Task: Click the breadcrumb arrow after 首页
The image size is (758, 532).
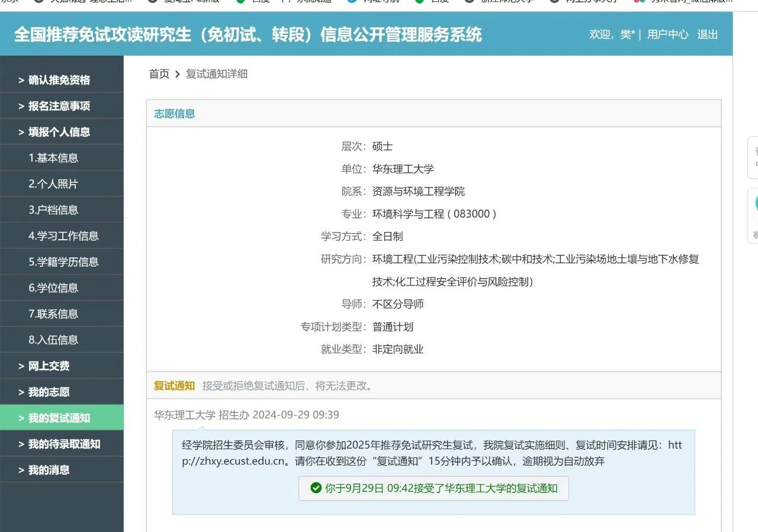Action: coord(177,74)
